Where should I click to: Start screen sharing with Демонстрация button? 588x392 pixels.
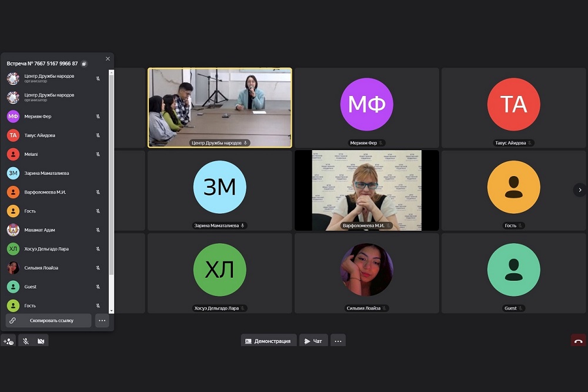click(268, 341)
